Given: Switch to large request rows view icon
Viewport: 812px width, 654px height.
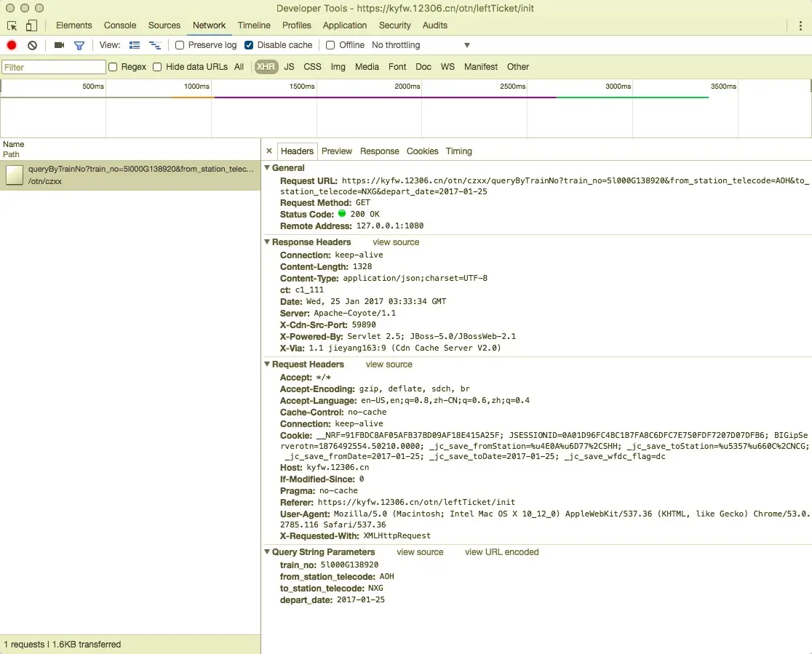Looking at the screenshot, I should tap(135, 45).
